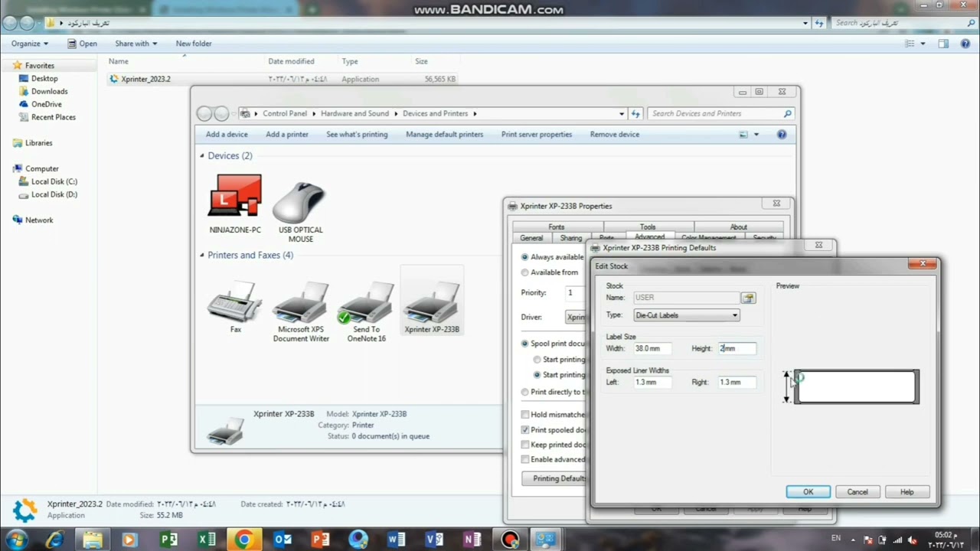This screenshot has width=980, height=551.
Task: Select the Spool print documents radio button
Action: pyautogui.click(x=524, y=344)
